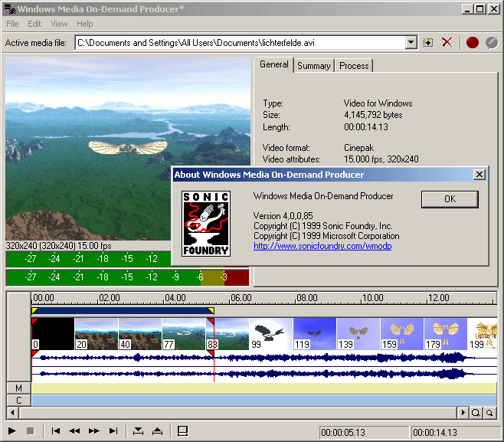
Task: Zoom in on the timeline
Action: pos(476,412)
